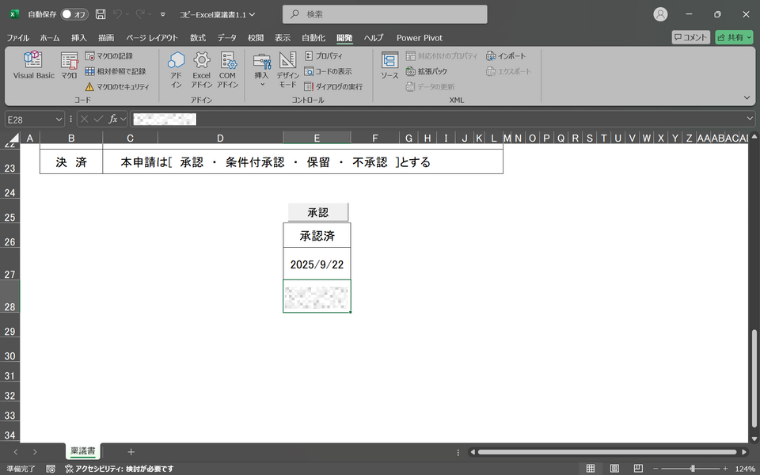Collapse the ribbon with the chevron
Screen dimensions: 760x475
click(747, 98)
